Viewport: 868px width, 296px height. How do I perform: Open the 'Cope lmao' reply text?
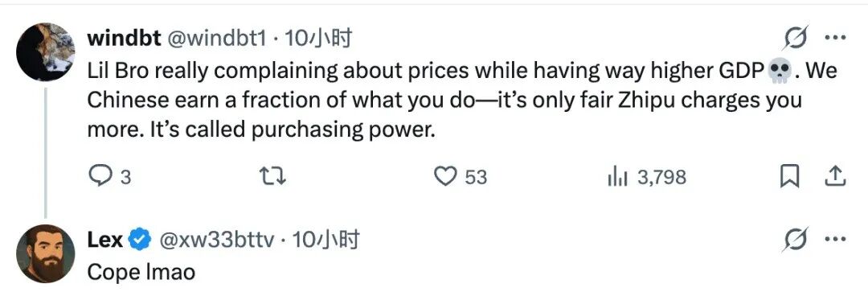coord(141,272)
